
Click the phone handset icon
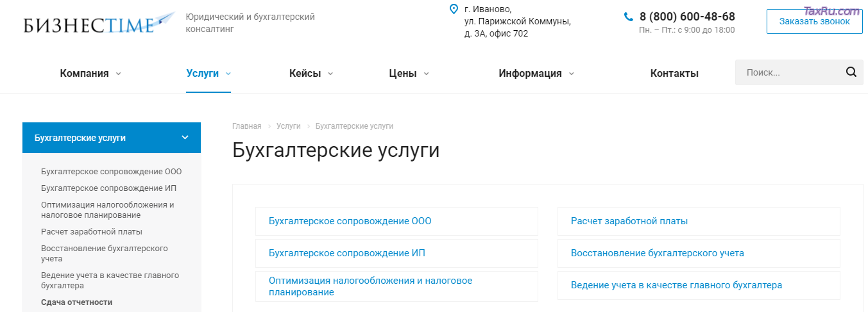click(629, 17)
